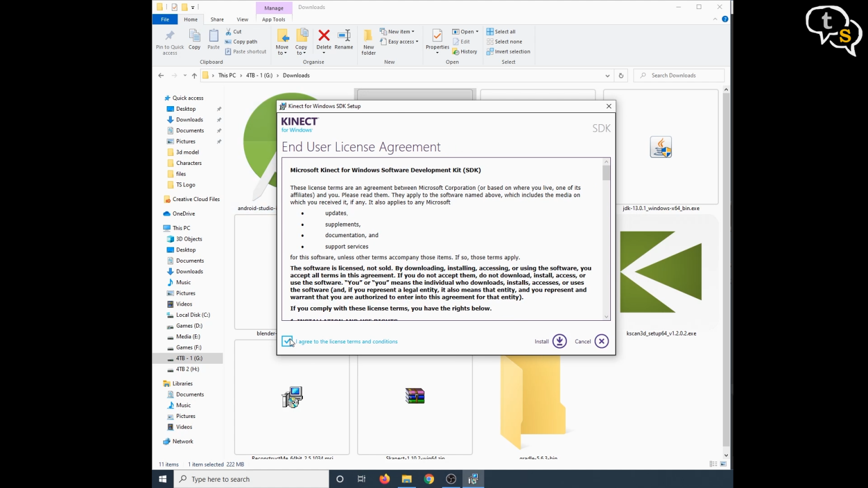Switch to the View ribbon tab
Image resolution: width=868 pixels, height=488 pixels.
click(x=242, y=19)
